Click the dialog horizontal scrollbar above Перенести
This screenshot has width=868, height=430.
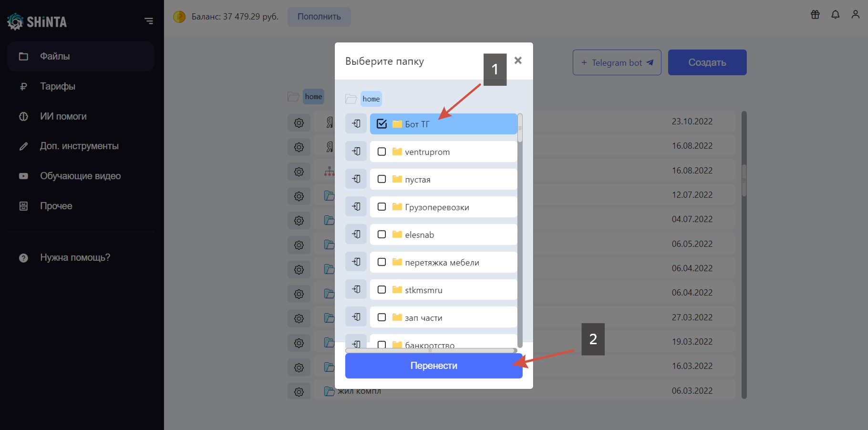tap(431, 350)
